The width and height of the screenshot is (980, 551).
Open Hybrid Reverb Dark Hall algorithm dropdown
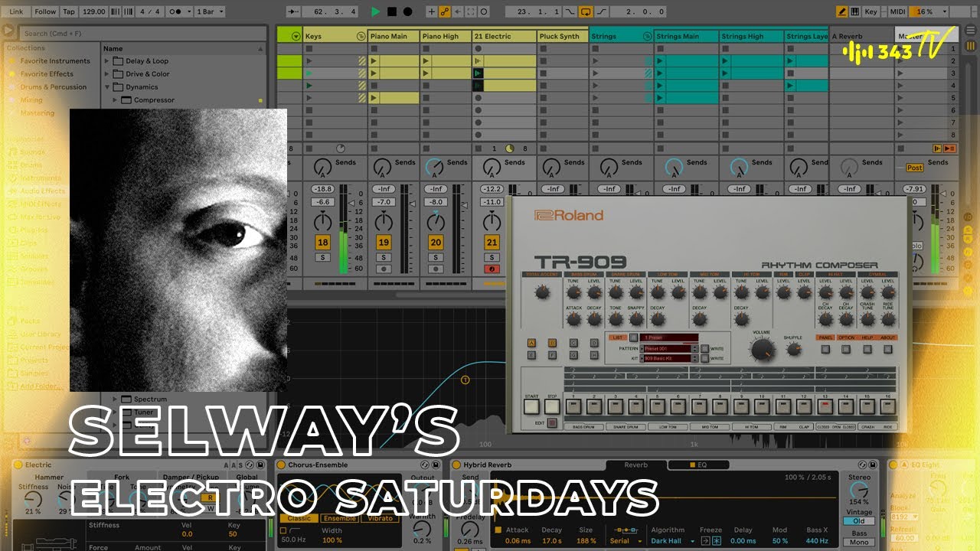[674, 541]
